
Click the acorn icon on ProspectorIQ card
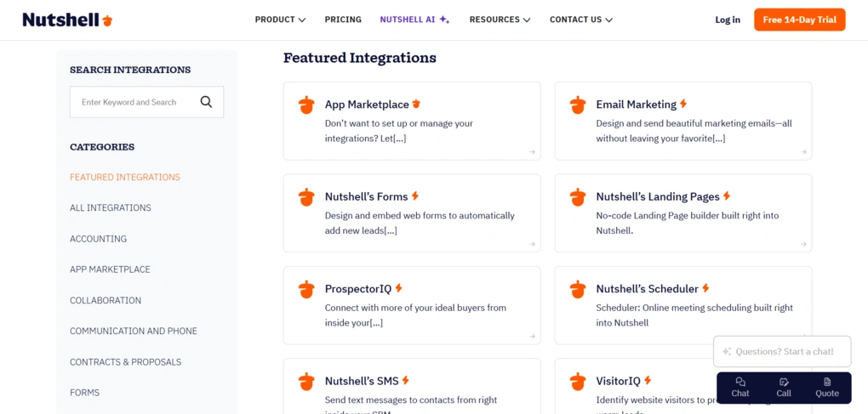306,290
